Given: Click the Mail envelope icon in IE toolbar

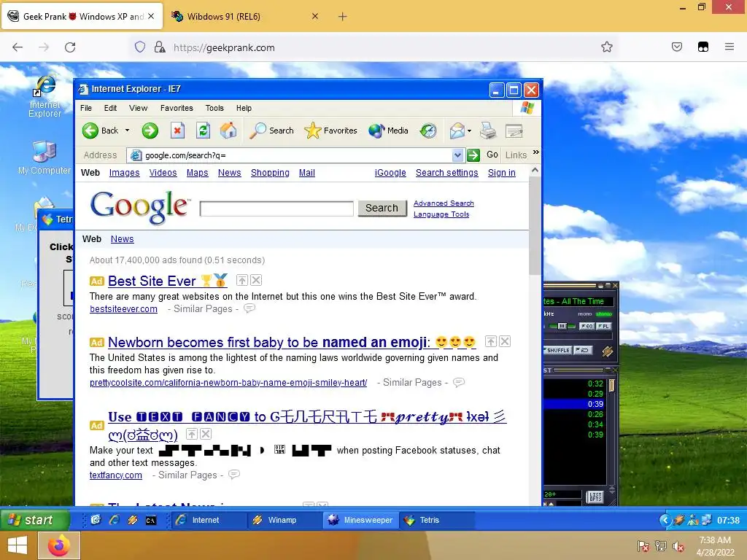Looking at the screenshot, I should point(457,131).
